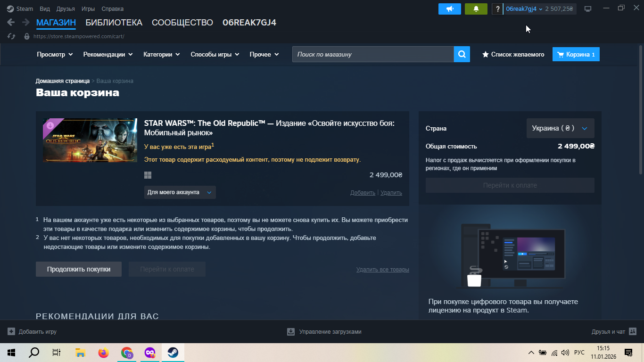Reload page with the refresh icon
644x362 pixels.
(x=12, y=36)
